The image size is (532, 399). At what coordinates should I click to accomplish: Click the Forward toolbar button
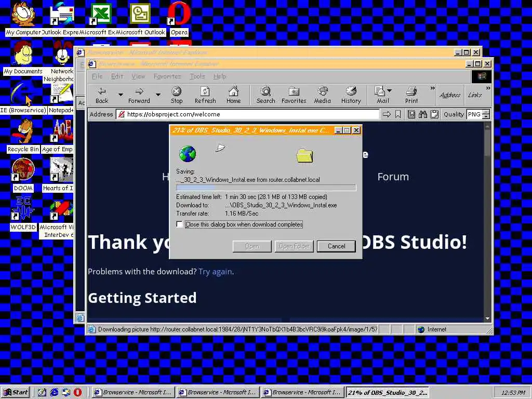[x=139, y=95]
